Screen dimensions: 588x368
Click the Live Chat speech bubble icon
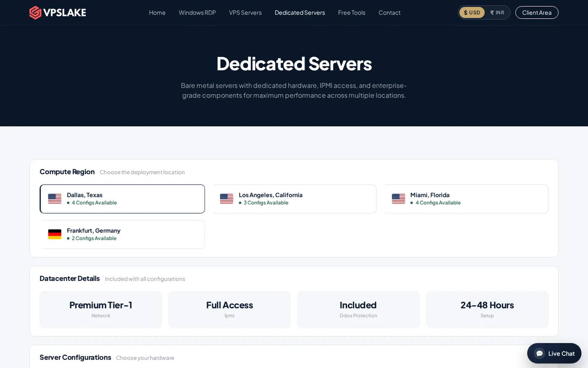click(539, 353)
